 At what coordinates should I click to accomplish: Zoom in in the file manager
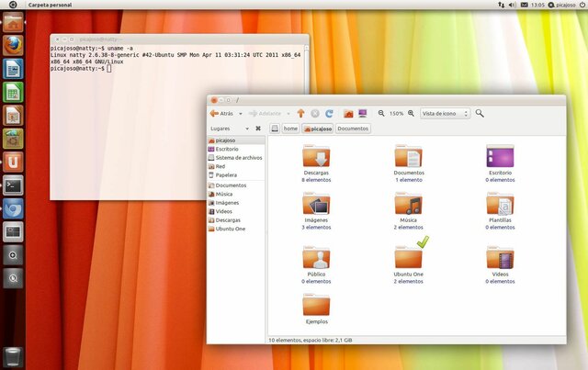(411, 113)
